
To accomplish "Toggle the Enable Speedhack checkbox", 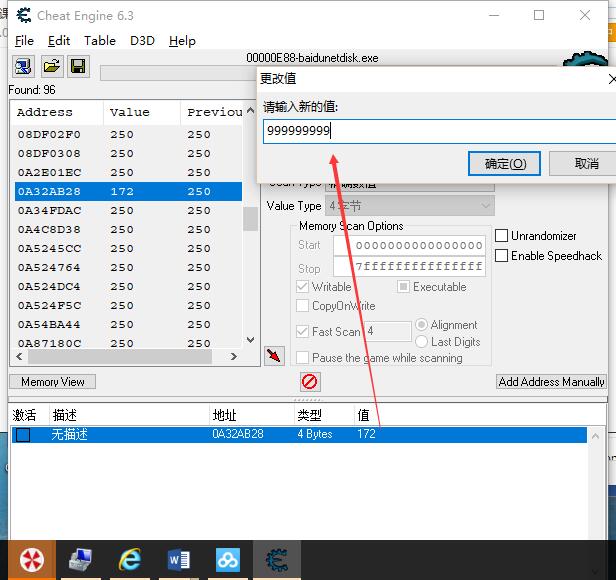I will [502, 256].
